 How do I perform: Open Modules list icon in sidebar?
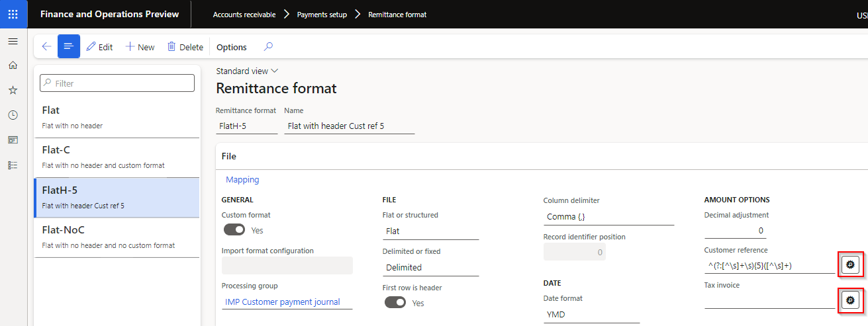[x=13, y=165]
